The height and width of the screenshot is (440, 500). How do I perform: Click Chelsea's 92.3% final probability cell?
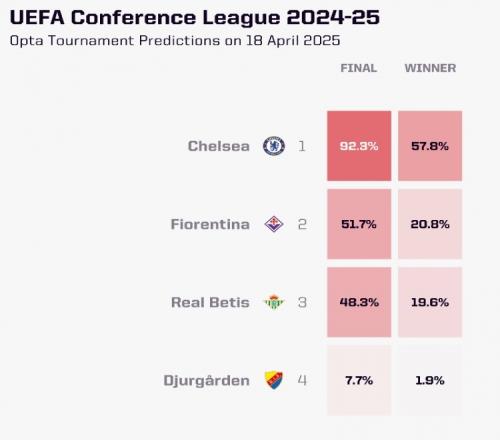click(359, 146)
